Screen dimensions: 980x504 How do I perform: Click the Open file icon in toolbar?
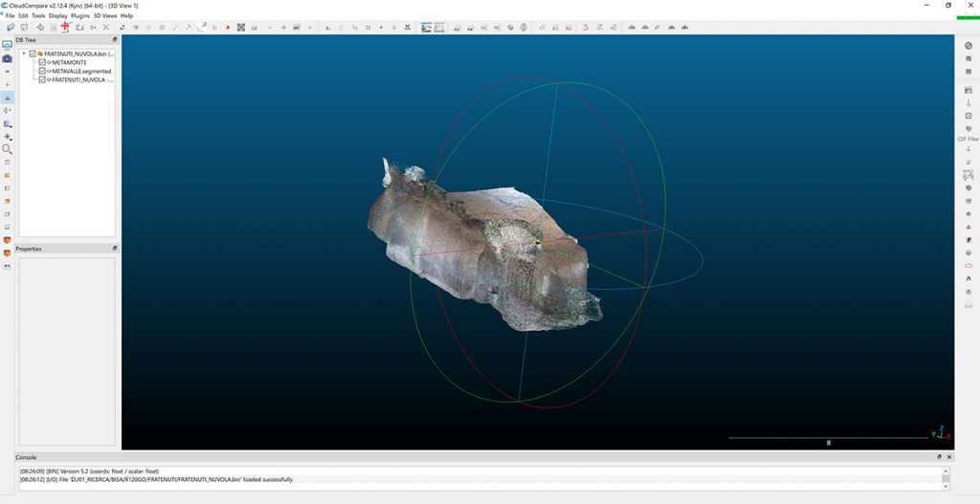(x=10, y=27)
